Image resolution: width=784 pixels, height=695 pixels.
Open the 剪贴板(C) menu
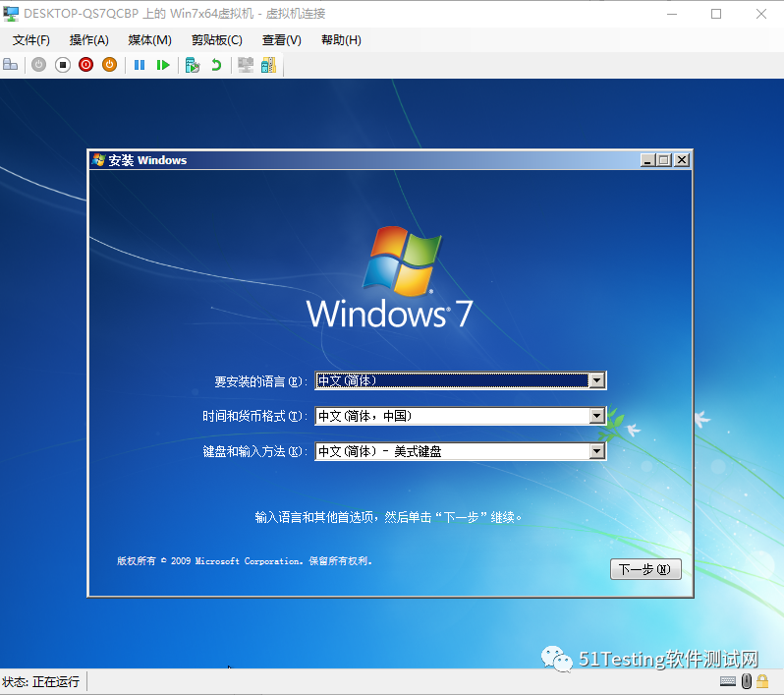(217, 40)
